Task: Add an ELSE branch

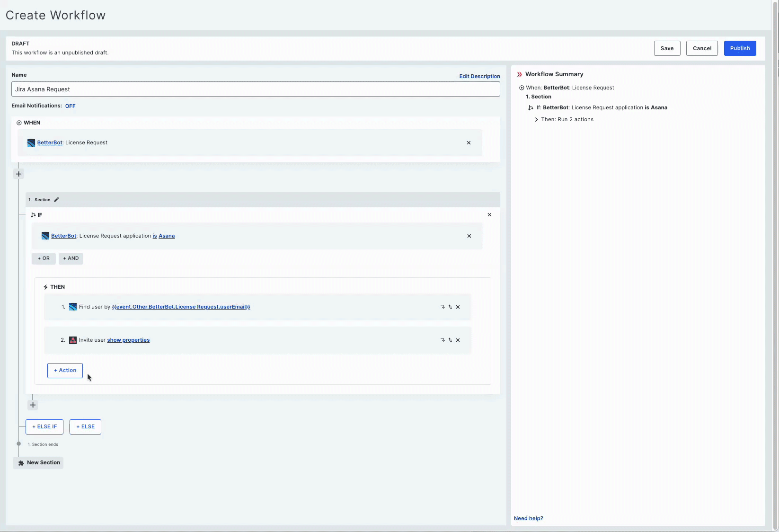Action: [x=85, y=427]
